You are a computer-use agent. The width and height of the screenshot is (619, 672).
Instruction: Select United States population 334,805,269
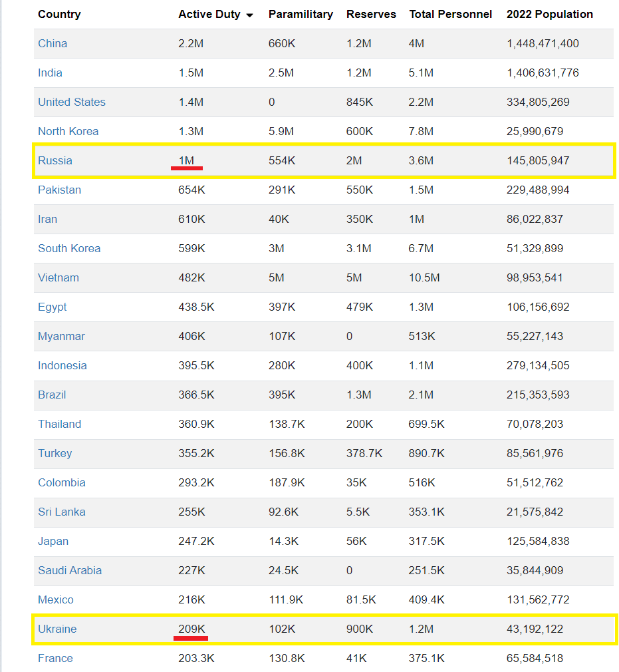coord(538,102)
